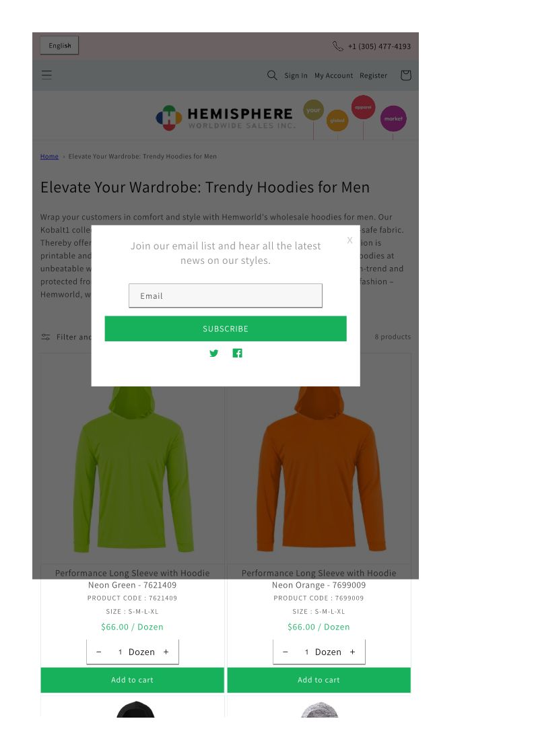Close the email signup popup
Viewport: 534px width, 756px height.
(349, 240)
